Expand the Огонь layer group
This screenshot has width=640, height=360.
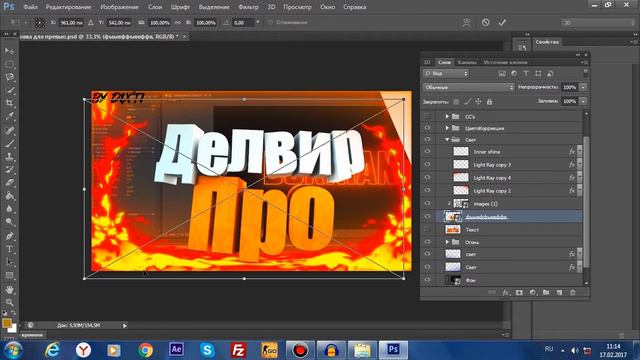[447, 242]
